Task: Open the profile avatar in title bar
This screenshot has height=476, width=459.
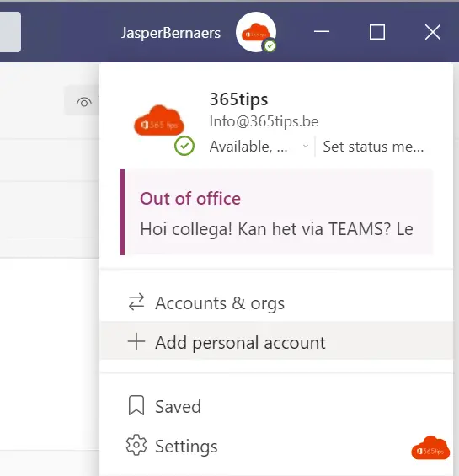Action: point(256,32)
